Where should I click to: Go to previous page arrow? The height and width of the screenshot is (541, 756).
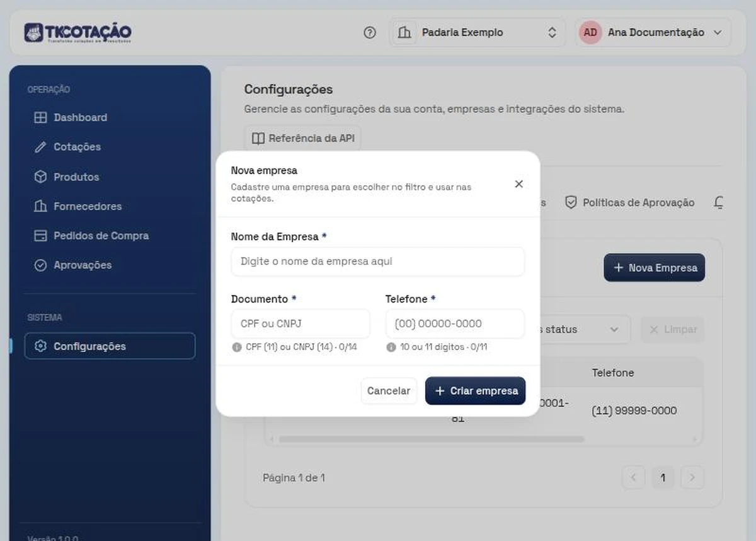tap(634, 478)
